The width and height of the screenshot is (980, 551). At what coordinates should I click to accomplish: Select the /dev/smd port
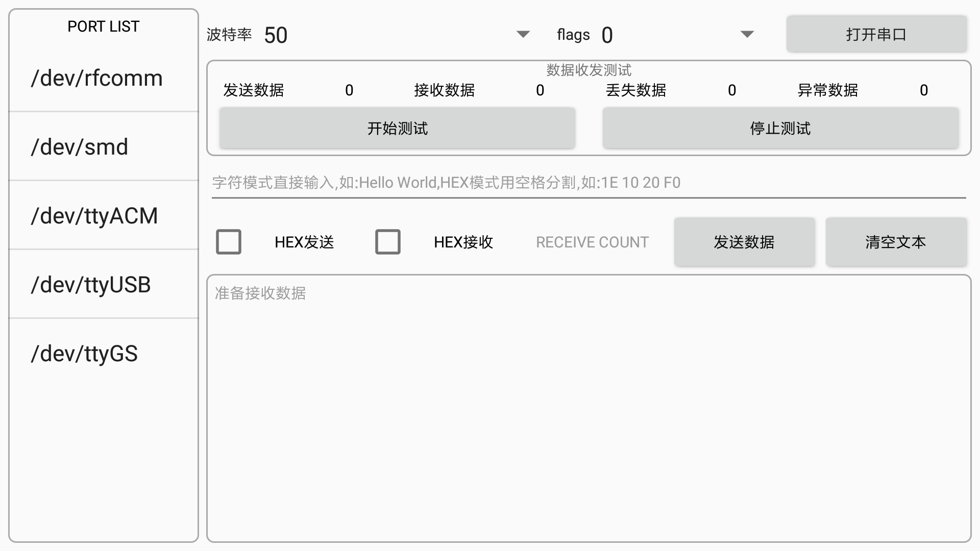click(103, 146)
